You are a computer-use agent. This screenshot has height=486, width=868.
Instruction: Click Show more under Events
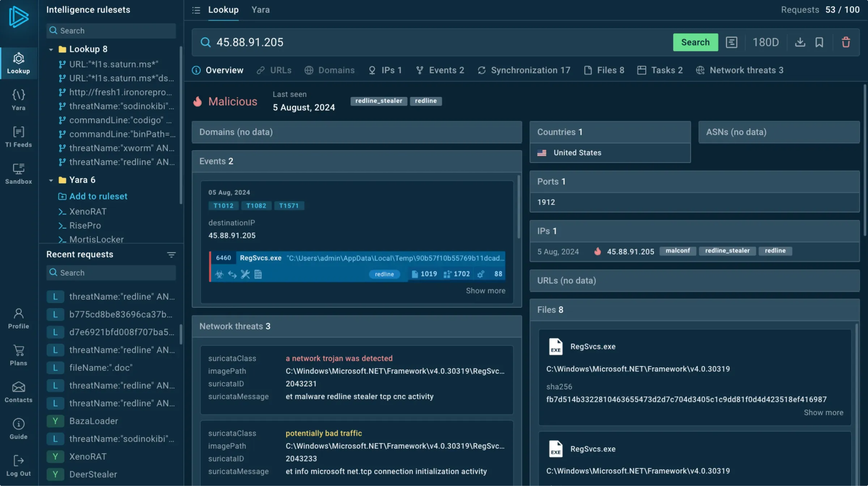coord(485,291)
